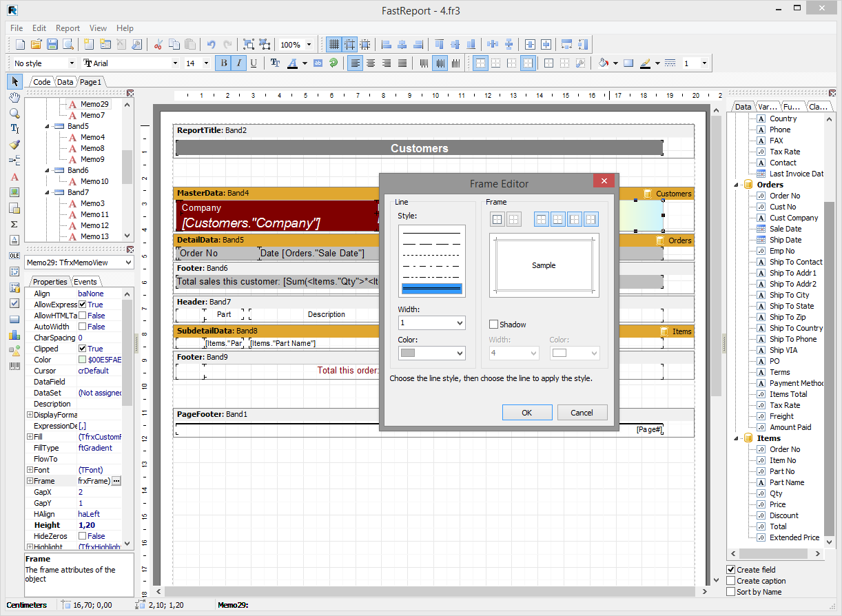Toggle Italic text formatting
The height and width of the screenshot is (616, 842).
238,63
